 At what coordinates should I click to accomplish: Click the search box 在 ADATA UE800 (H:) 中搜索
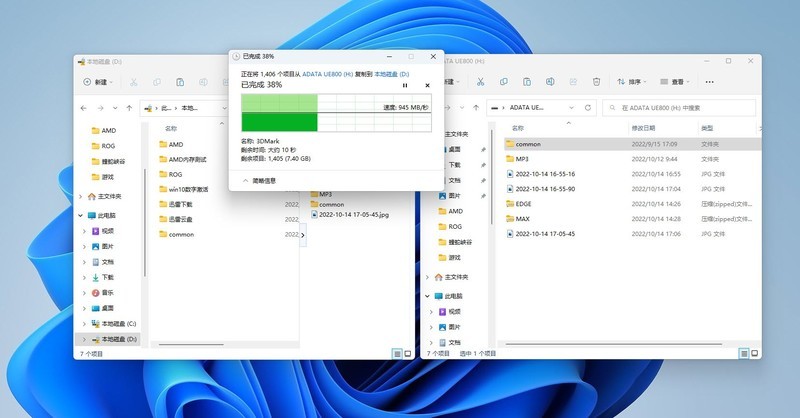[679, 108]
